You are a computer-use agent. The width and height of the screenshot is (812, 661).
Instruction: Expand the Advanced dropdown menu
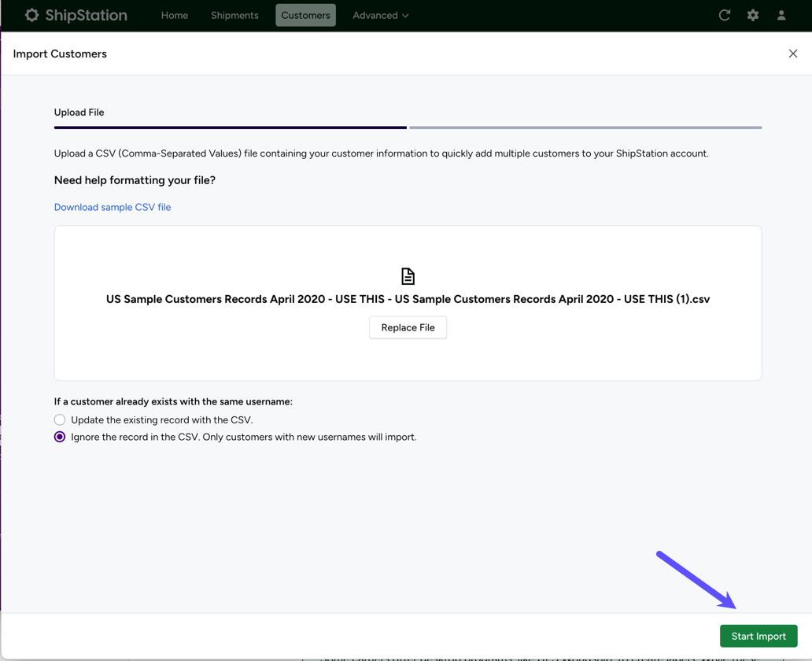(x=381, y=15)
